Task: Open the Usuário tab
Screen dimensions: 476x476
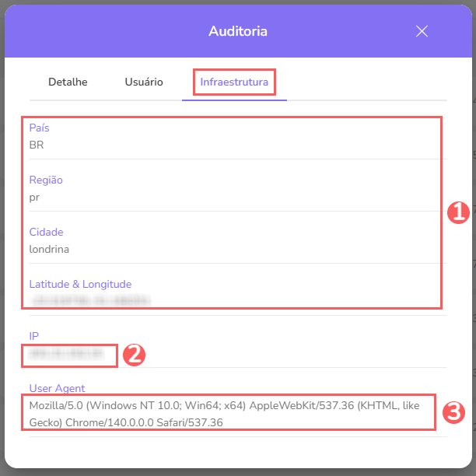Action: click(144, 82)
